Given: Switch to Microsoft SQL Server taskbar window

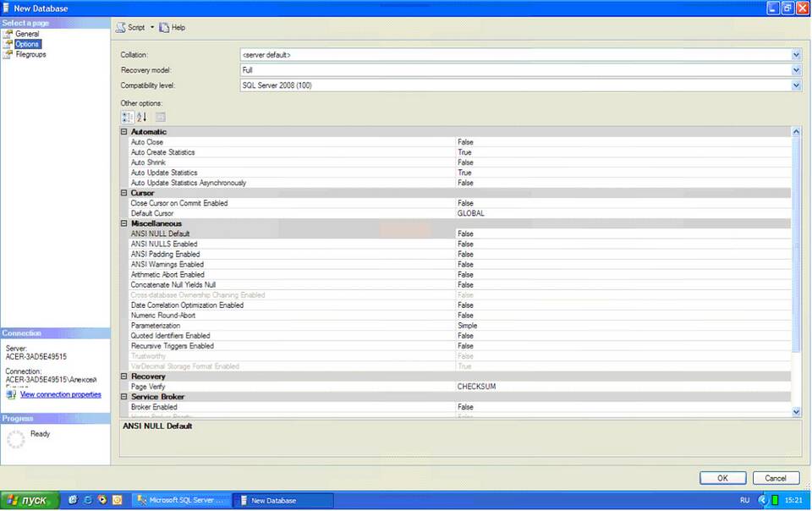Looking at the screenshot, I should click(x=181, y=500).
